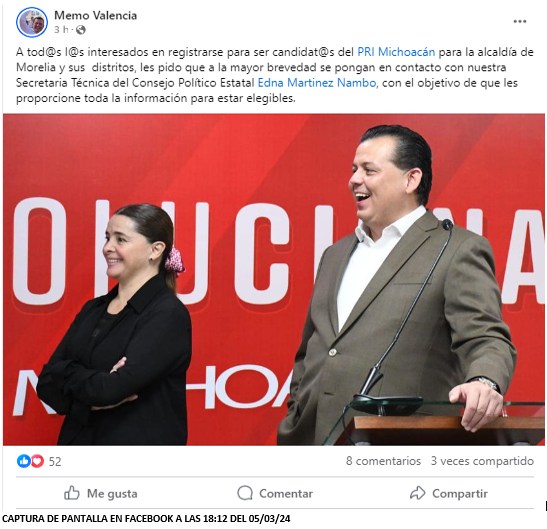Screen dimensions: 547x529
Task: Open the three-dot post options menu
Action: (519, 21)
